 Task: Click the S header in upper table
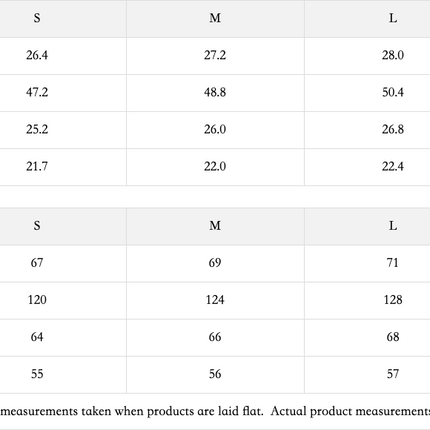click(x=37, y=18)
